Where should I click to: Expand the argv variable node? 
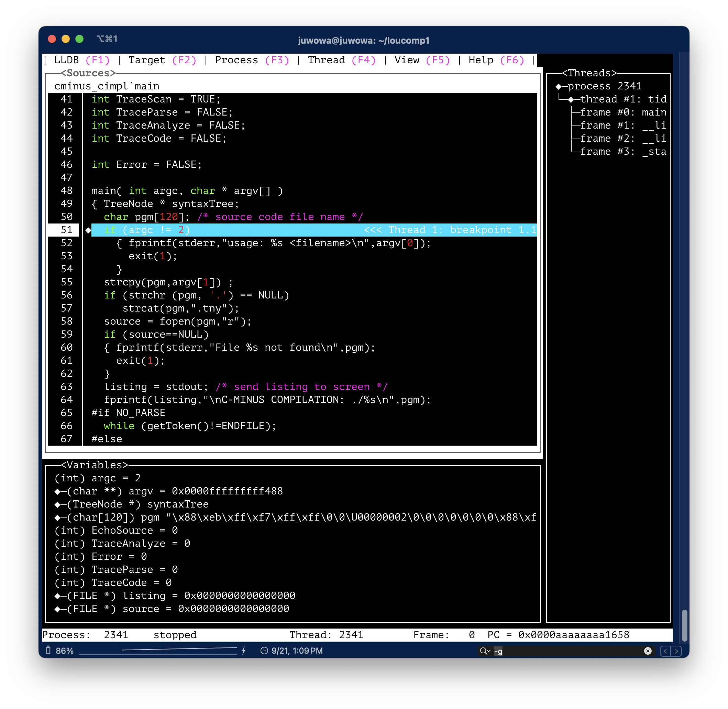coord(58,492)
